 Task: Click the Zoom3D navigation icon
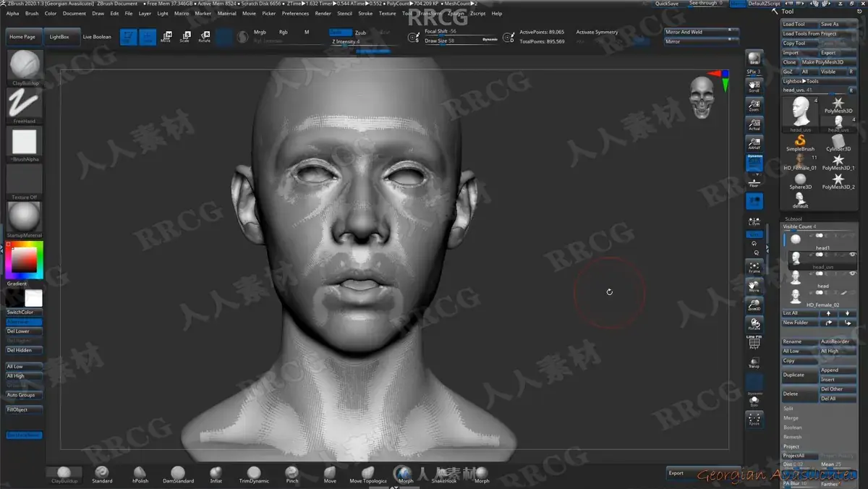pyautogui.click(x=754, y=305)
